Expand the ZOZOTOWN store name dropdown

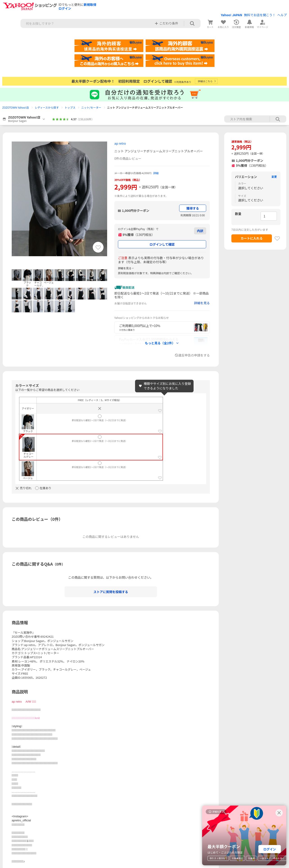tap(44, 119)
